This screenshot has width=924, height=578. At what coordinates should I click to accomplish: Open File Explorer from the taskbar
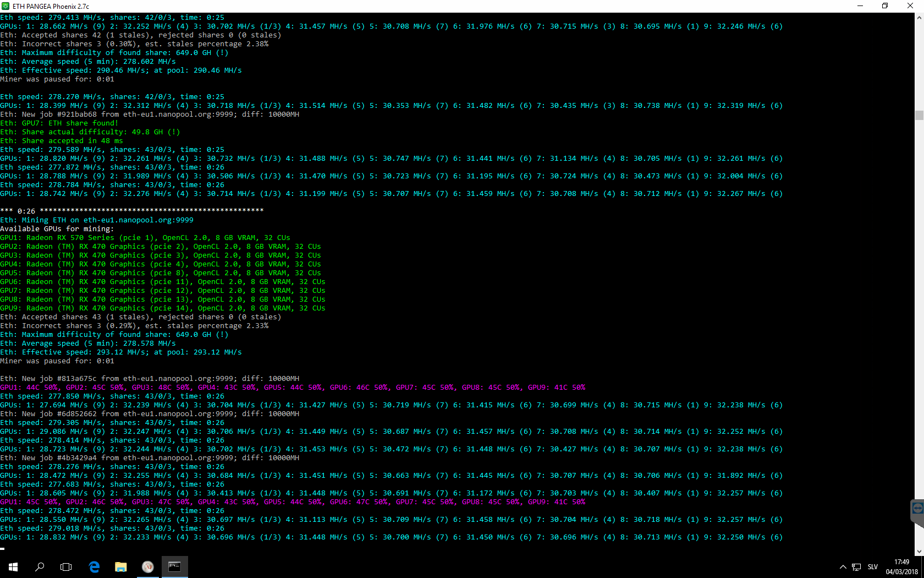click(121, 567)
